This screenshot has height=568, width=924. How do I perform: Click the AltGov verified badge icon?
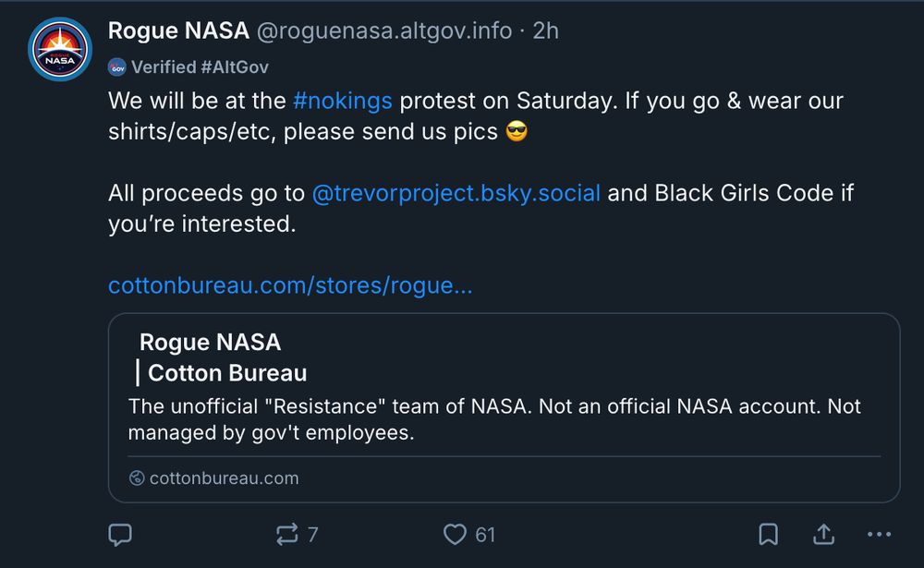coord(117,66)
